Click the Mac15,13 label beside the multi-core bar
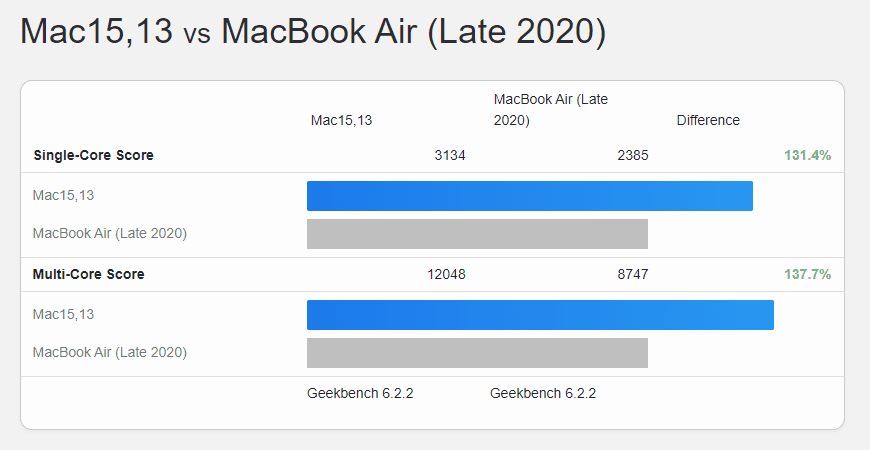This screenshot has height=450, width=870. [63, 315]
